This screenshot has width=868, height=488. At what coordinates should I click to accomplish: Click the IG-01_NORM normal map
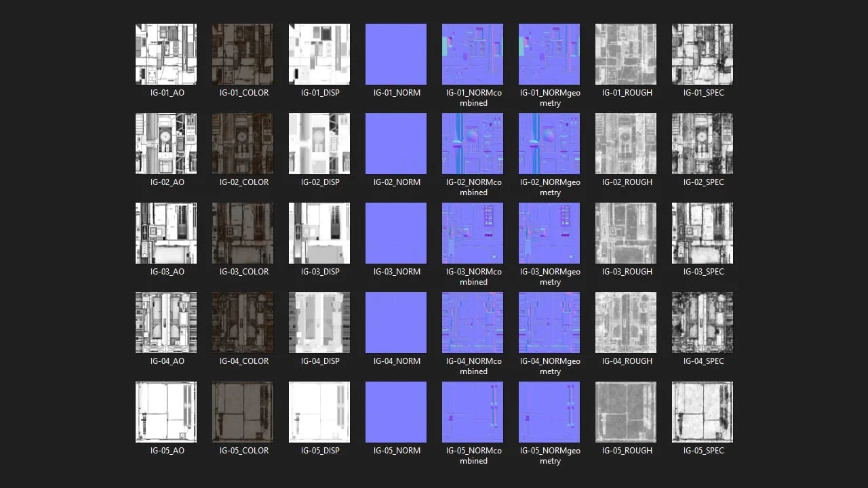click(x=396, y=54)
